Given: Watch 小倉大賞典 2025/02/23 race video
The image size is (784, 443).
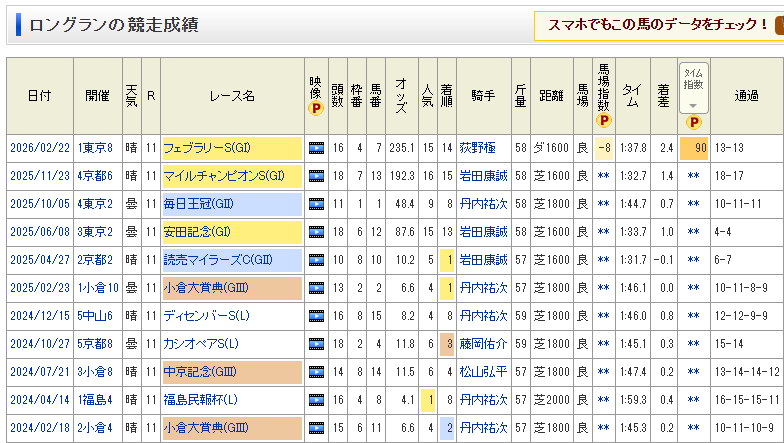Looking at the screenshot, I should coord(316,288).
